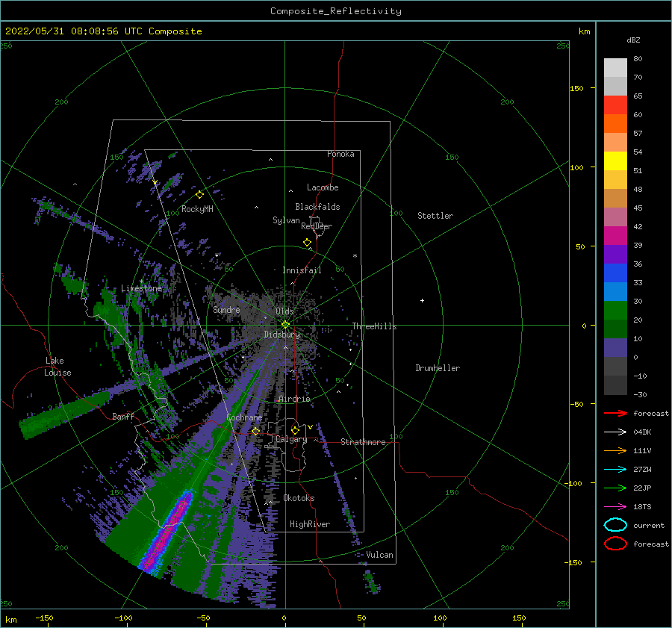Pick the dark blue 33–36 dBZ swatch
The height and width of the screenshot is (628, 672).
(x=615, y=273)
